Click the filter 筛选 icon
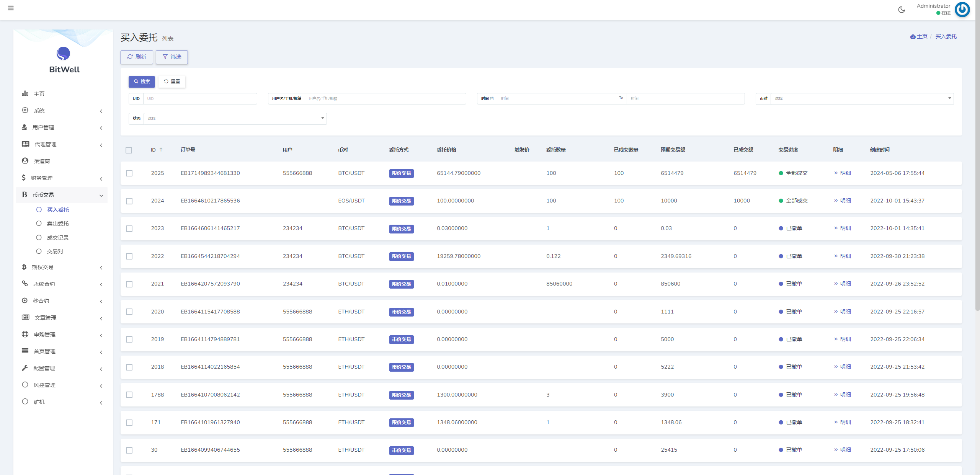The width and height of the screenshot is (980, 475). pos(171,57)
